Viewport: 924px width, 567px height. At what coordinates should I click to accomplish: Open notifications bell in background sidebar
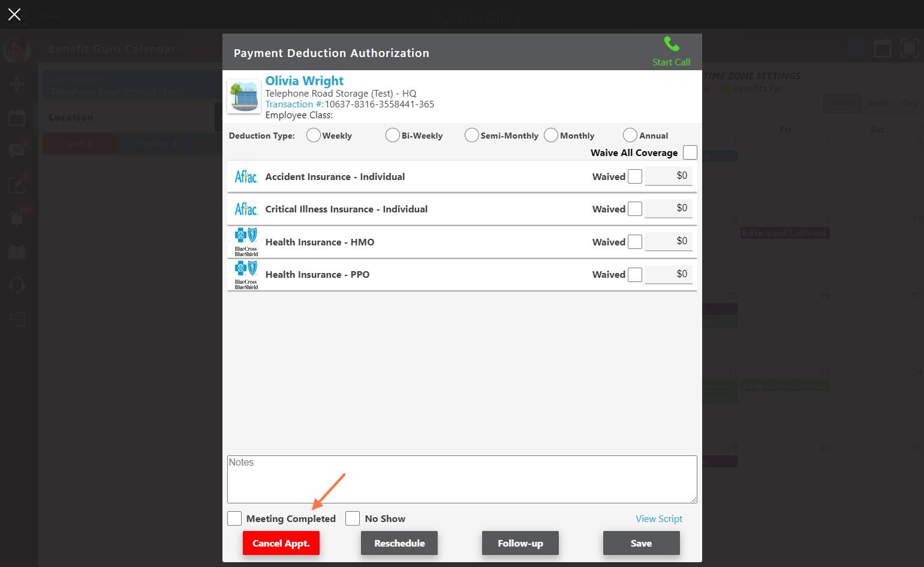(x=17, y=218)
